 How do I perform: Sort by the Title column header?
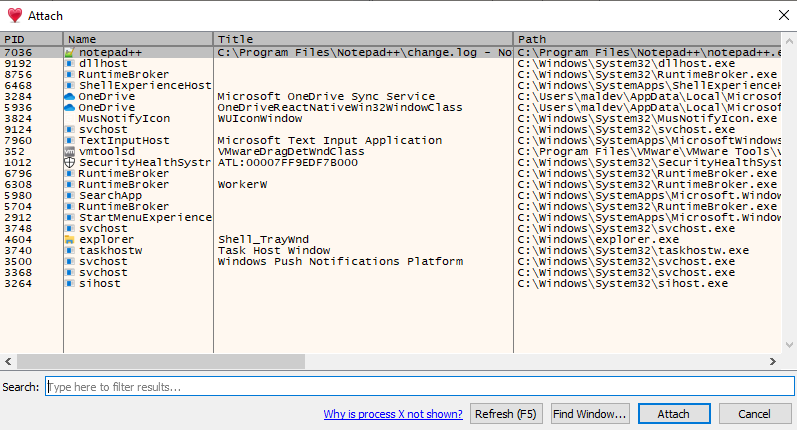(x=362, y=38)
